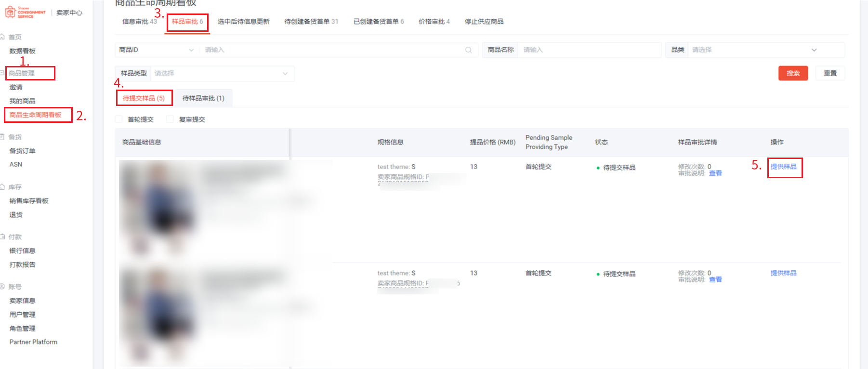
Task: Open the 商品ID type dropdown
Action: point(157,50)
